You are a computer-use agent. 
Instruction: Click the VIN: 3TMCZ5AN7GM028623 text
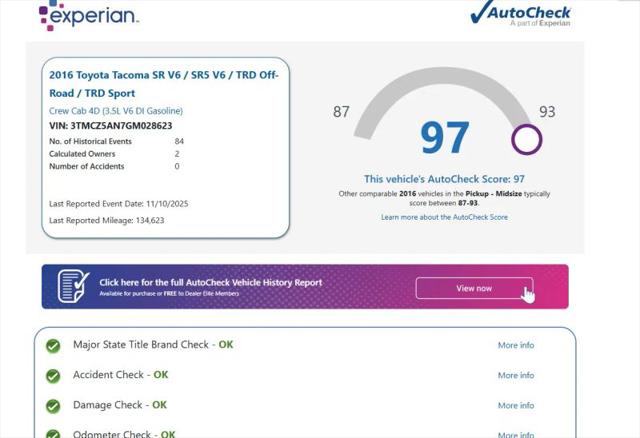(x=111, y=126)
